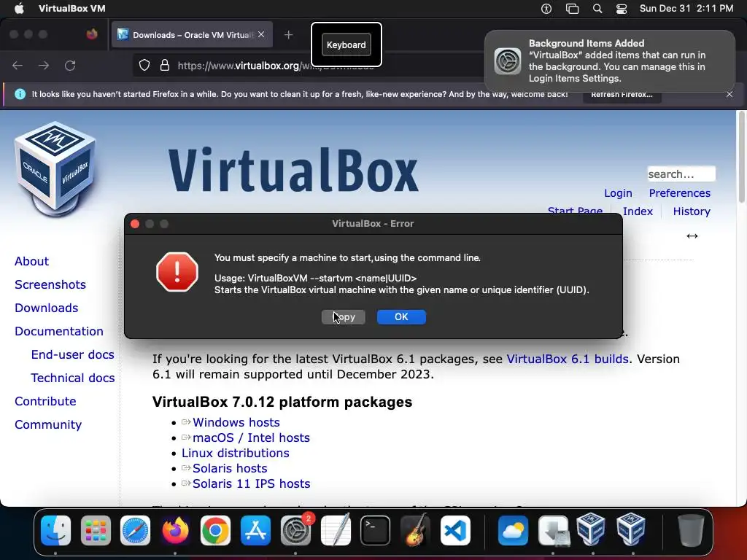Click the Keyboard button overlay
Screen dimensions: 747x560
(347, 44)
